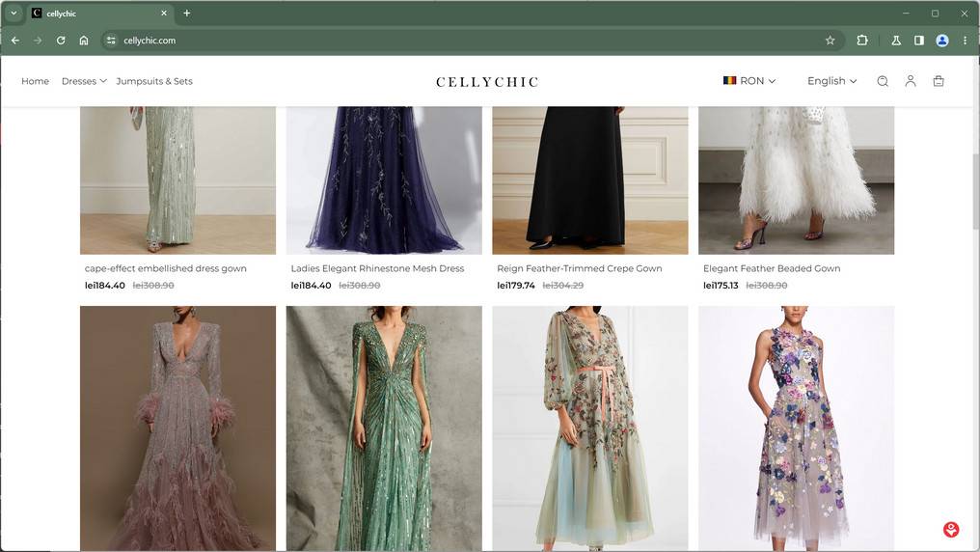The width and height of the screenshot is (980, 552).
Task: Click price lei179.74
Action: [516, 285]
